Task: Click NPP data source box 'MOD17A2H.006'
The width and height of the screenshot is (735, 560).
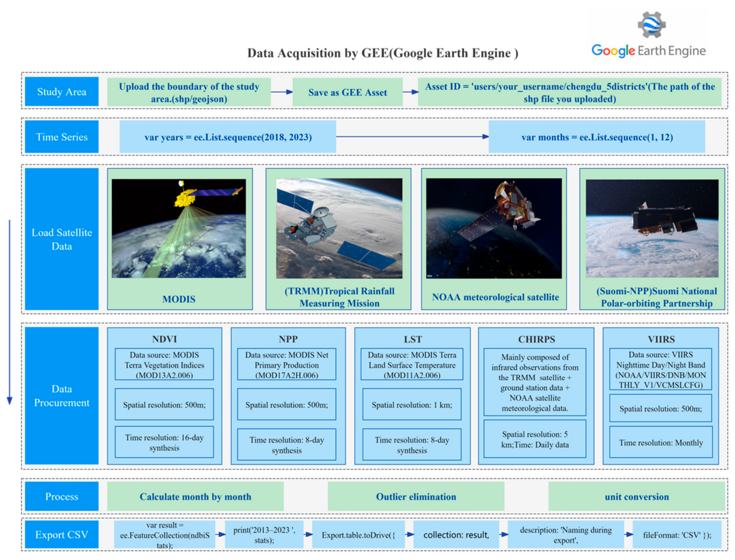Action: tap(287, 364)
